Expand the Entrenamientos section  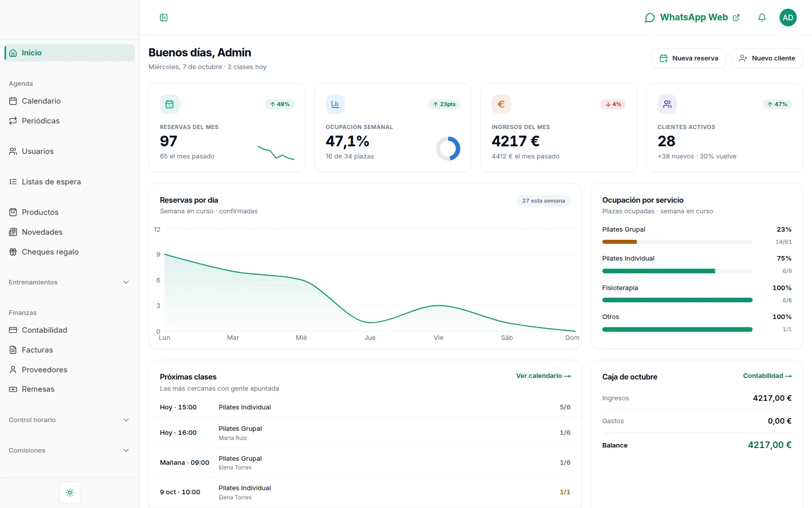coord(69,282)
